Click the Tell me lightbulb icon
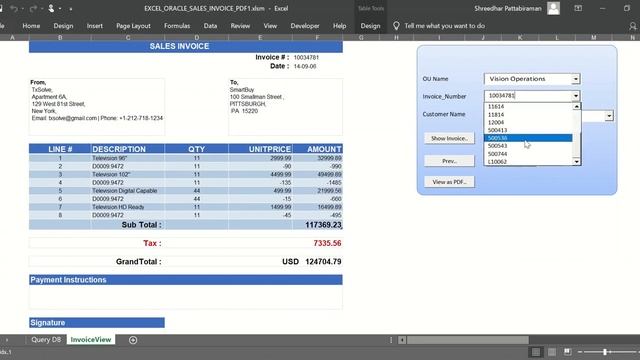Image resolution: width=640 pixels, height=360 pixels. click(x=396, y=26)
